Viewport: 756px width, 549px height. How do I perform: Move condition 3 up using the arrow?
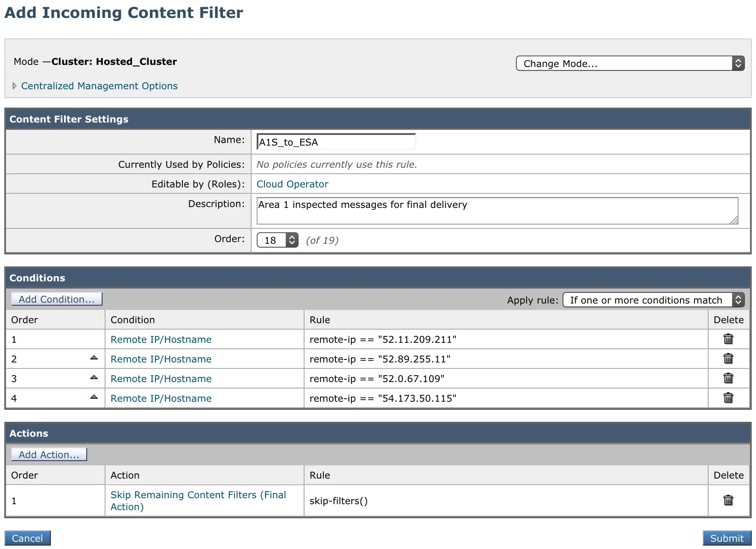tap(94, 377)
